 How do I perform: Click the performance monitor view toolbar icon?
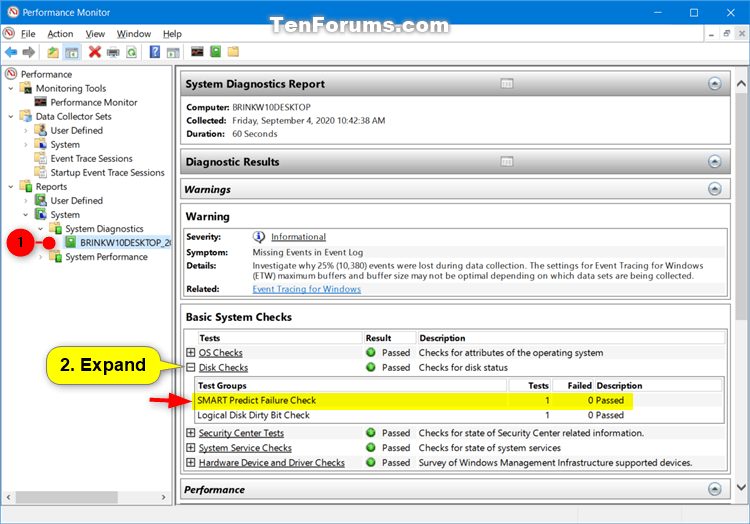point(198,52)
